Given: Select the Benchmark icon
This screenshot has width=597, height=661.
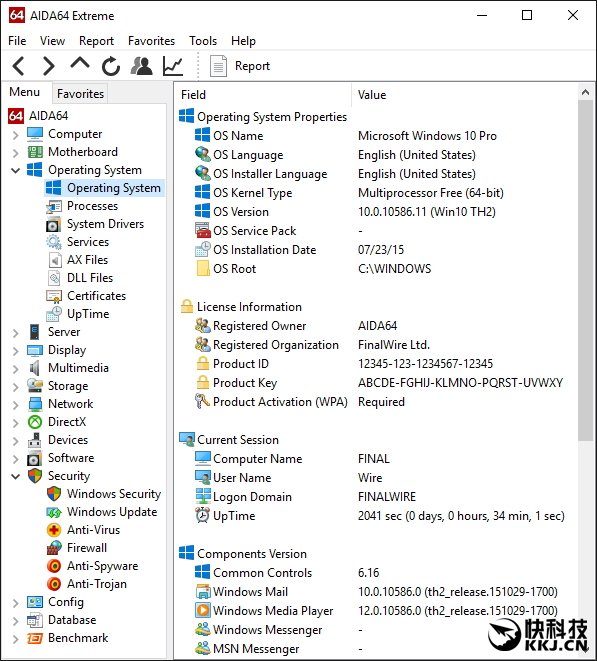Looking at the screenshot, I should pyautogui.click(x=35, y=639).
